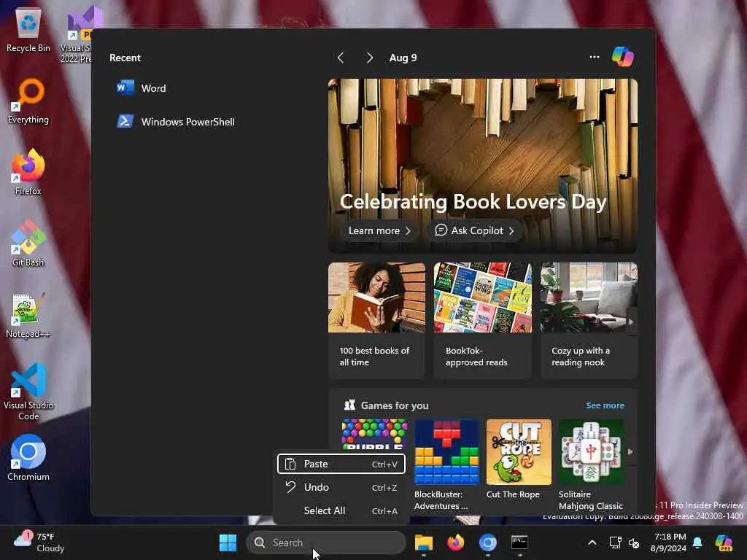Open network status tray icon

point(615,542)
